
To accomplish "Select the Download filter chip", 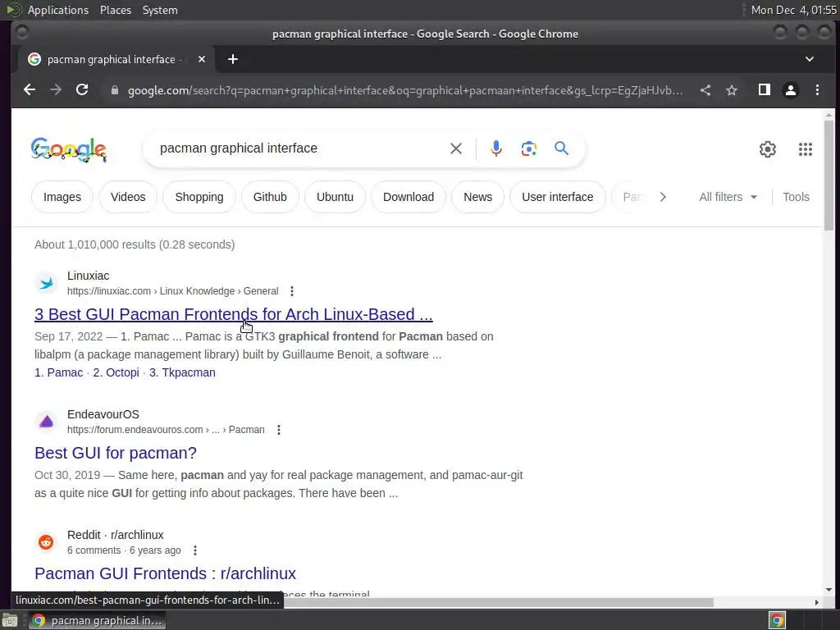I will [x=409, y=197].
